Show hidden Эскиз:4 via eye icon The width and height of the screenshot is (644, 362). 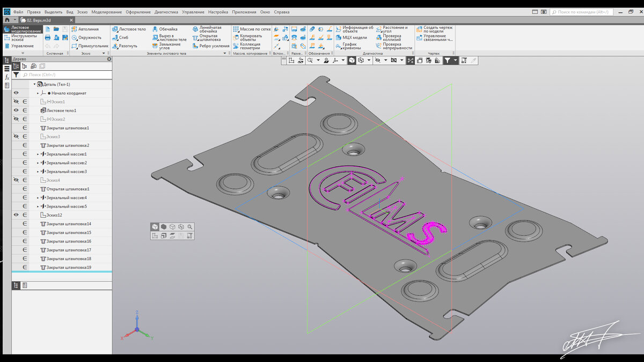click(16, 180)
